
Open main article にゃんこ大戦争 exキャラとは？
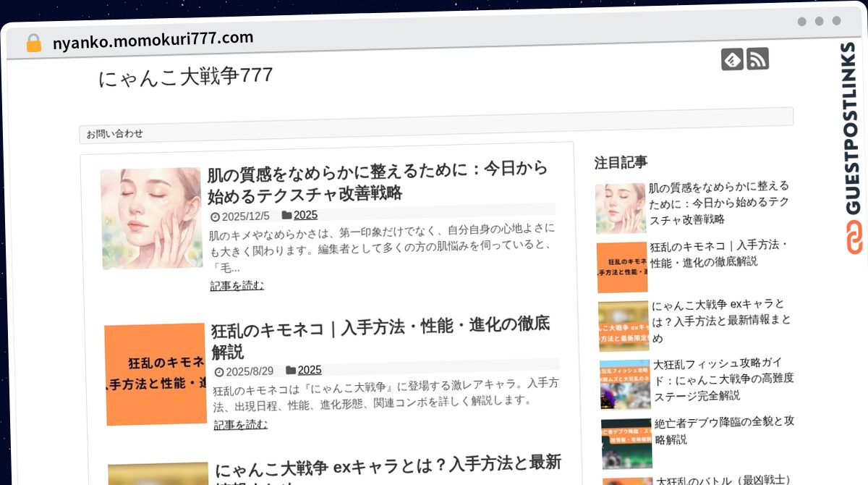[388, 468]
